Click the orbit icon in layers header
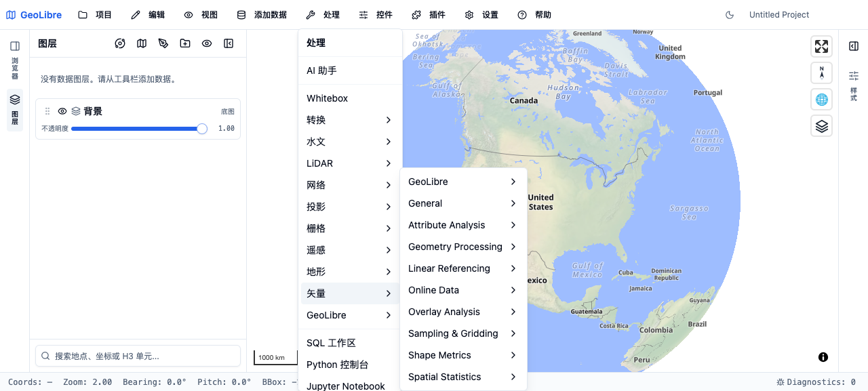The image size is (868, 391). pos(120,43)
